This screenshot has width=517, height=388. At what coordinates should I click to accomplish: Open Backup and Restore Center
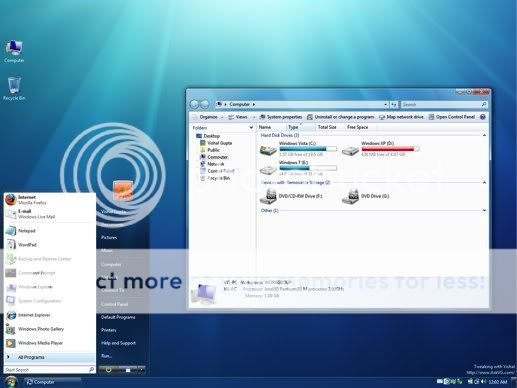pyautogui.click(x=49, y=259)
